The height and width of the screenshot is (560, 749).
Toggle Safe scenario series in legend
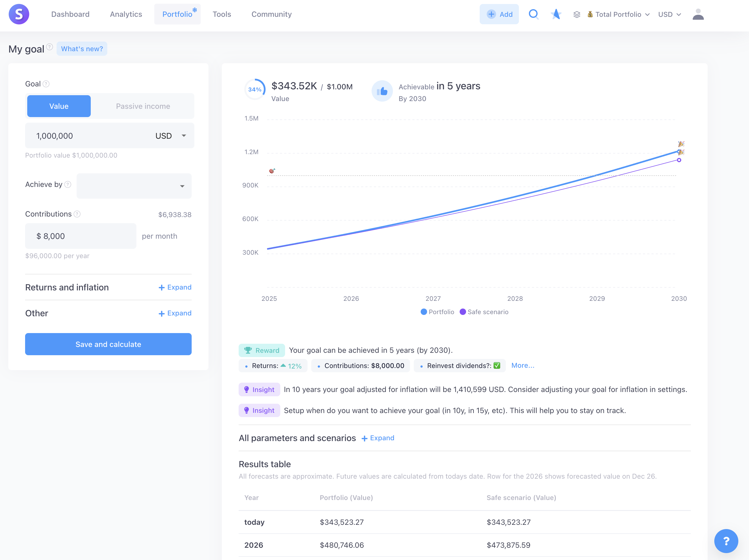(x=484, y=312)
